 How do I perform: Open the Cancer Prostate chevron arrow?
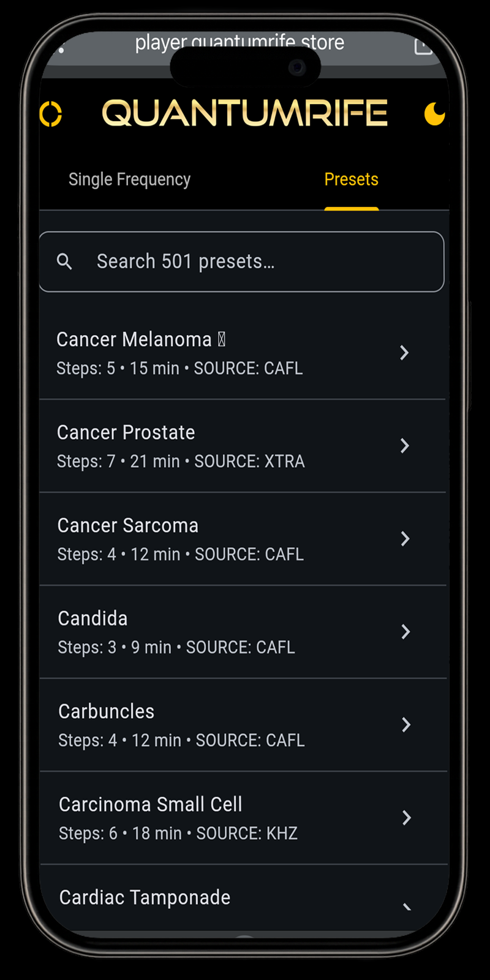click(404, 446)
